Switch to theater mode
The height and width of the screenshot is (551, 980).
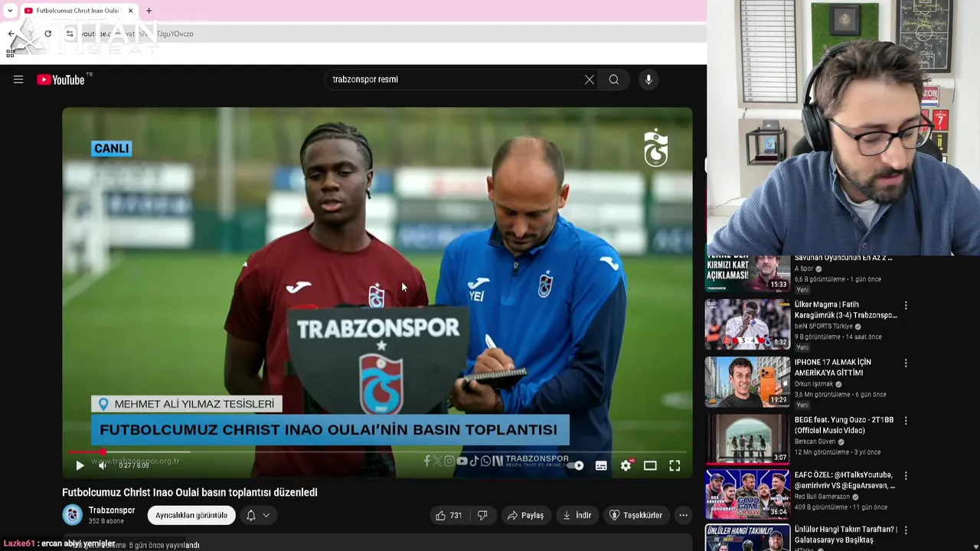[650, 465]
